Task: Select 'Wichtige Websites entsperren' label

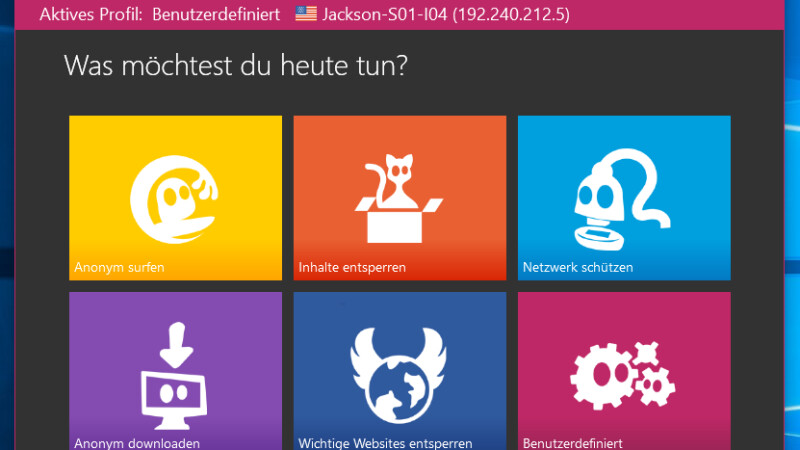Action: [385, 443]
